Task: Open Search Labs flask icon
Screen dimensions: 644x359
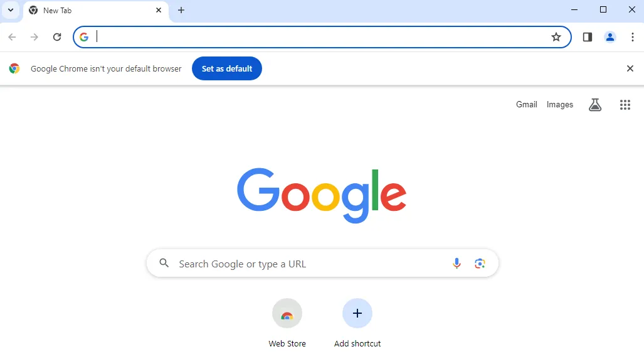Action: click(x=595, y=105)
